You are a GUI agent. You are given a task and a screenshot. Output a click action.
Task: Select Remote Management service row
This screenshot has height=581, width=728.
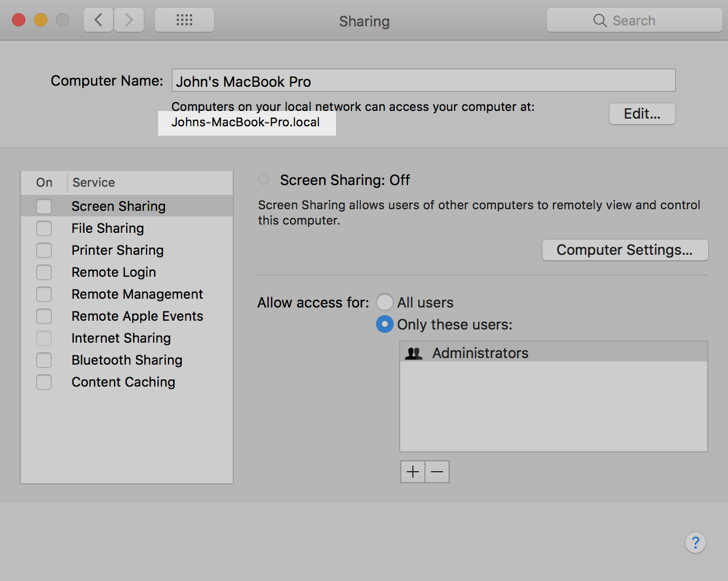pos(137,294)
